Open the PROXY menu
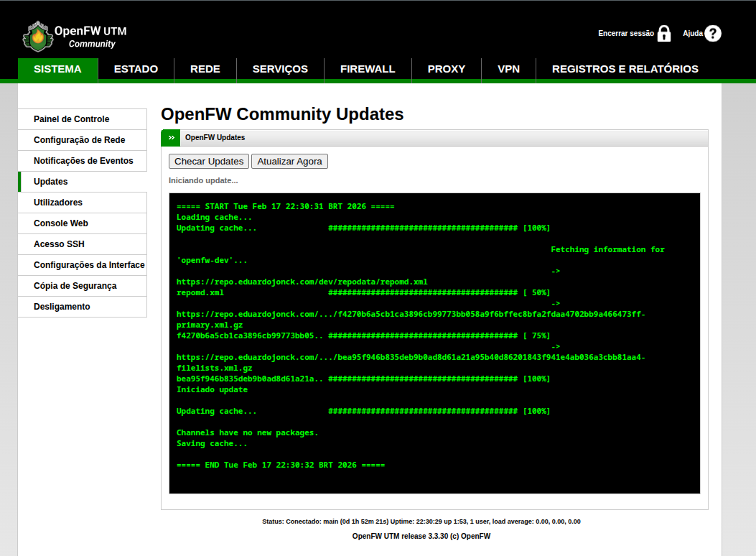The height and width of the screenshot is (556, 756). 447,69
